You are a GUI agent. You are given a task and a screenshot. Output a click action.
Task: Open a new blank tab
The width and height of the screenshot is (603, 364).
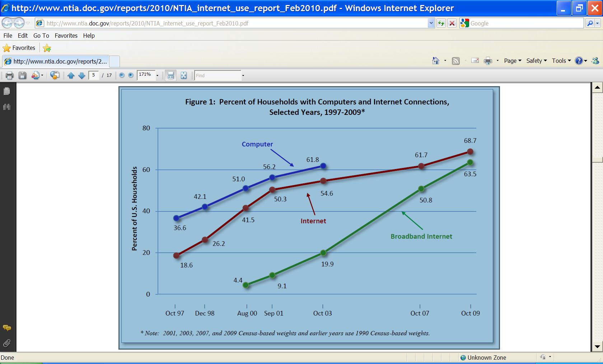click(114, 61)
